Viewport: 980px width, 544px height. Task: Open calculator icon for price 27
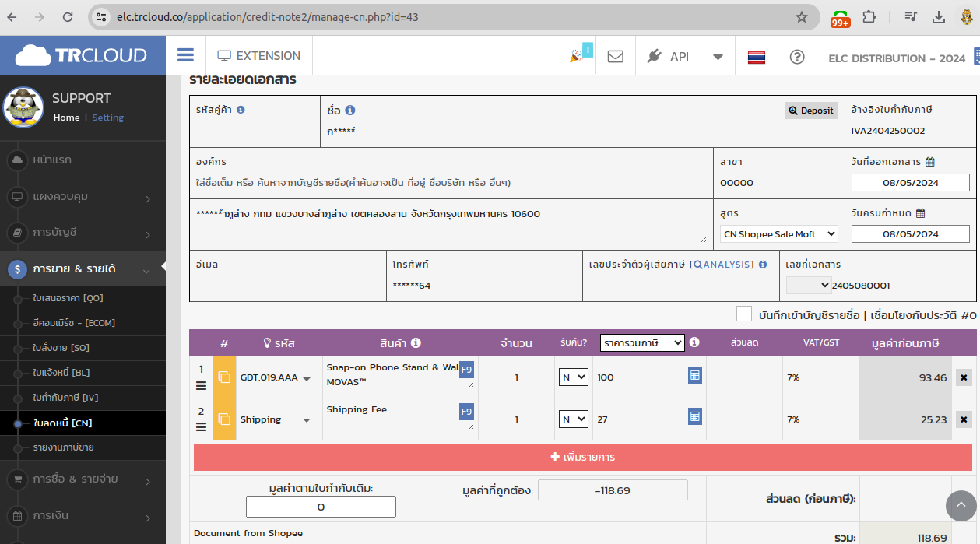695,416
